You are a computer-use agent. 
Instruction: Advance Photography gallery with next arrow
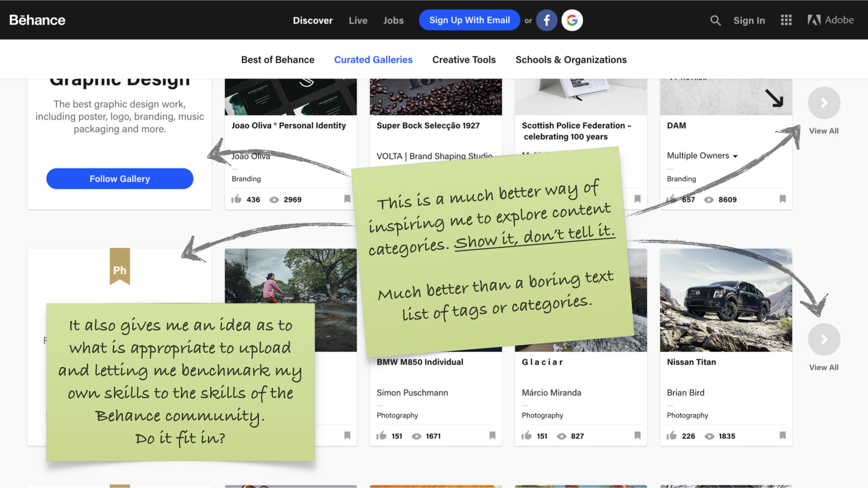(x=824, y=339)
